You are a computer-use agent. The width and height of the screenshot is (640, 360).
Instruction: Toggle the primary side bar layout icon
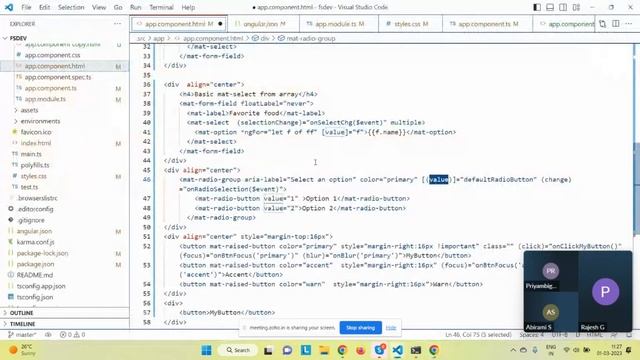coord(537,7)
